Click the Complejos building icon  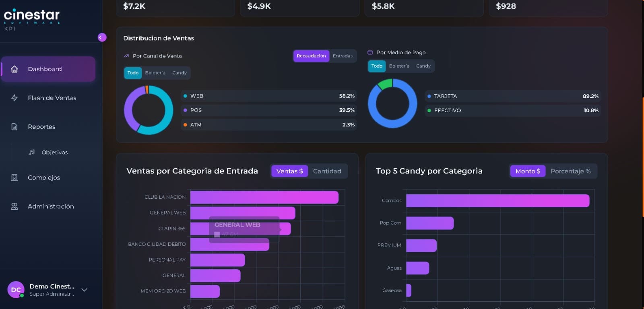pyautogui.click(x=14, y=177)
